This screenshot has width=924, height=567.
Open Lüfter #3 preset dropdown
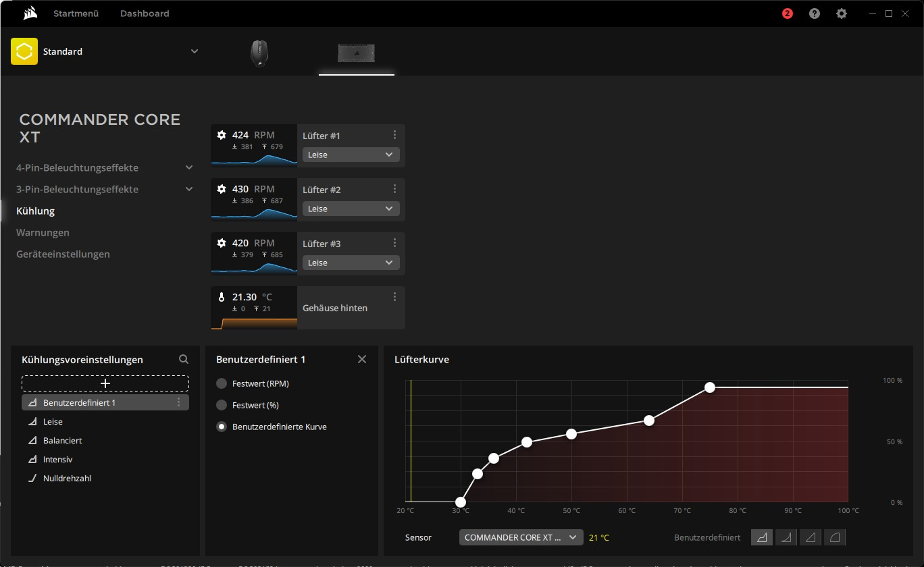pos(351,263)
